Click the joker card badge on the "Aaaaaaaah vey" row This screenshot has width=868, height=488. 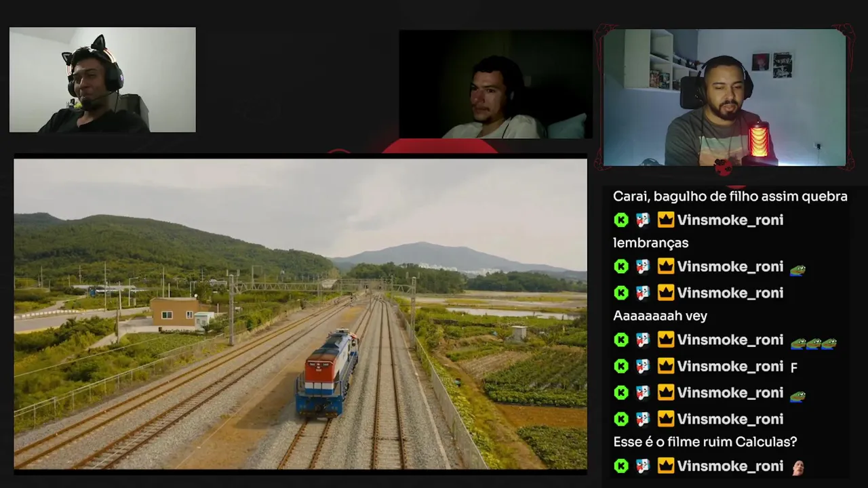(643, 293)
